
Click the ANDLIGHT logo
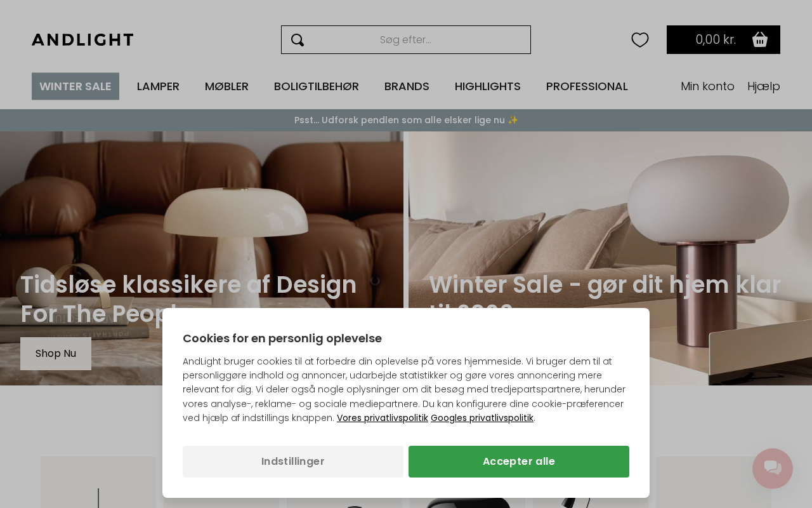tap(82, 40)
